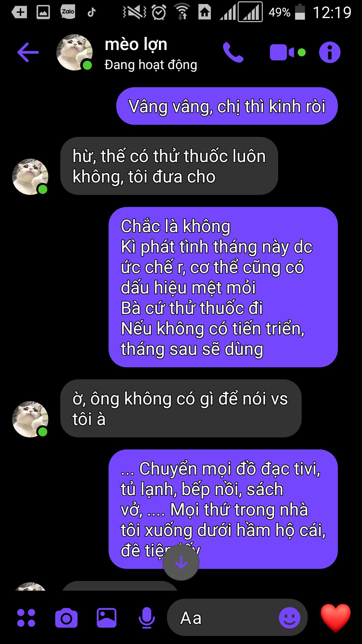
Task: Open mèo lợn profile picture in header
Action: coord(74,52)
